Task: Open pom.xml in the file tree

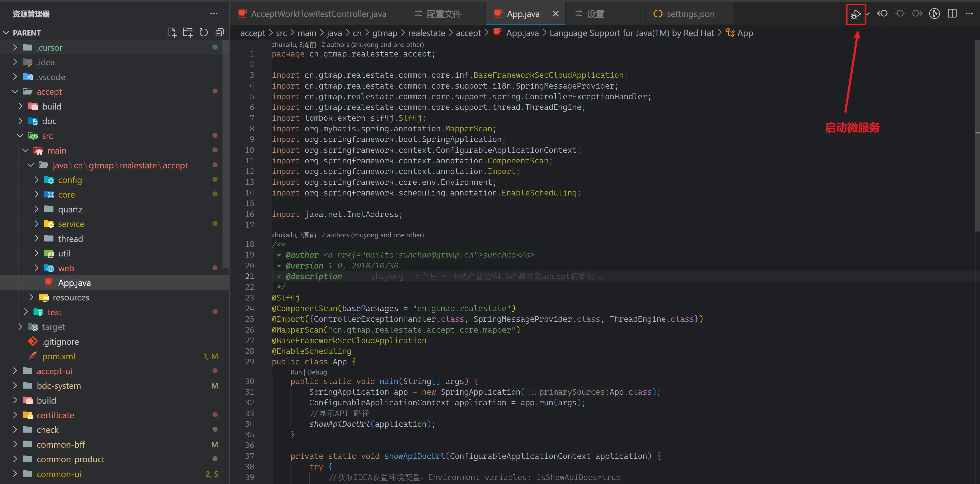Action: [59, 356]
